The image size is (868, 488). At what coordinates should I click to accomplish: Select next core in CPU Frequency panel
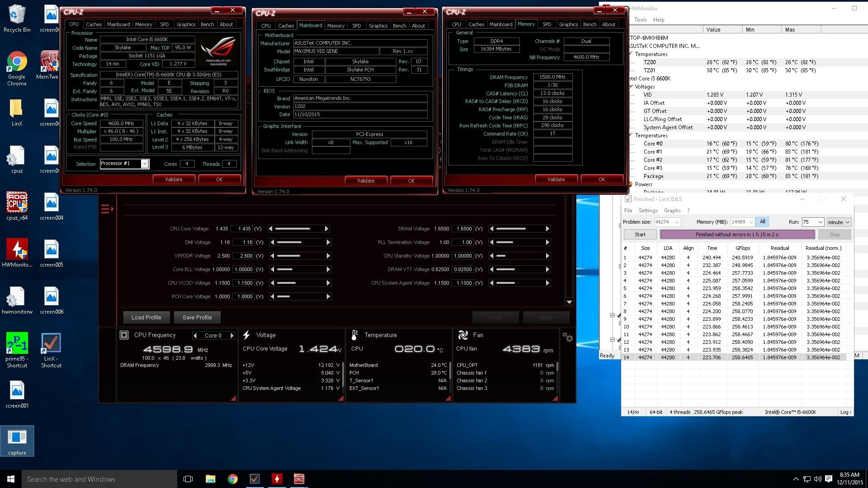[x=232, y=336]
